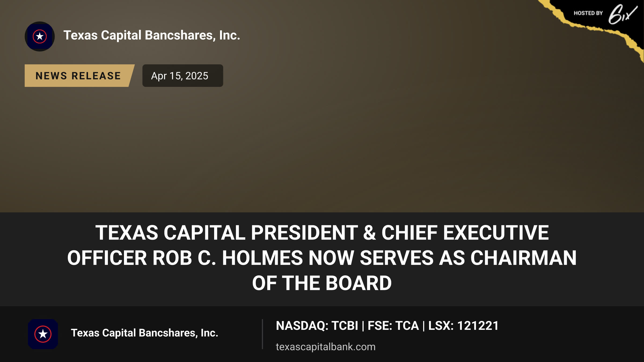The height and width of the screenshot is (362, 644).
Task: Click the ROB C. HOLMES headline line
Action: click(322, 258)
